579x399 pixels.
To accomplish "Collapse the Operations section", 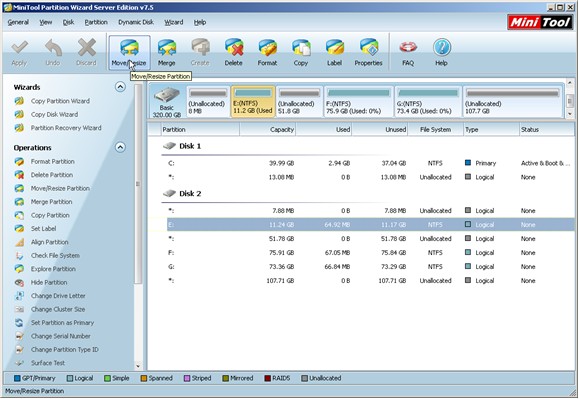I will pos(120,147).
